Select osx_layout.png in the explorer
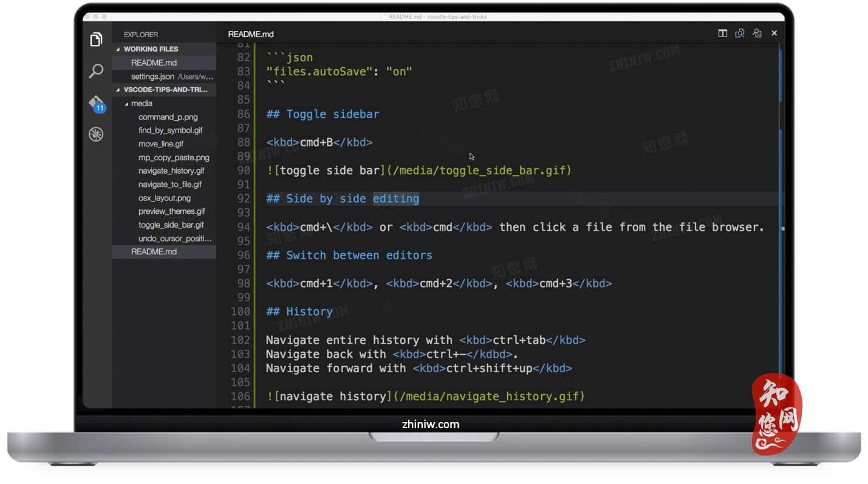The height and width of the screenshot is (484, 868). tap(165, 198)
